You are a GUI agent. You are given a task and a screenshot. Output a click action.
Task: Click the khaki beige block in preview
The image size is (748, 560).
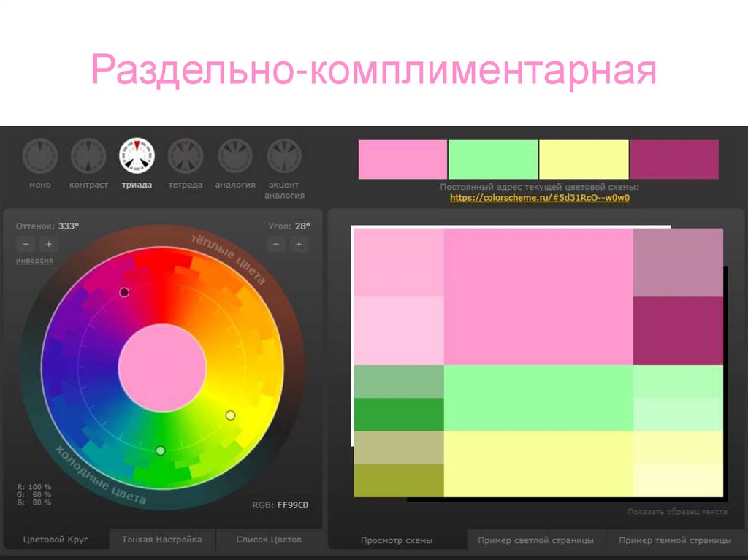pyautogui.click(x=399, y=448)
